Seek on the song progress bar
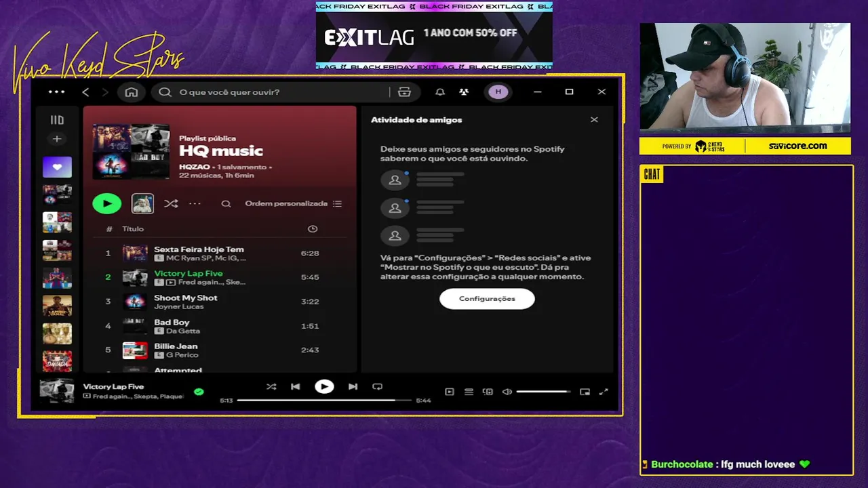This screenshot has width=868, height=488. point(324,401)
